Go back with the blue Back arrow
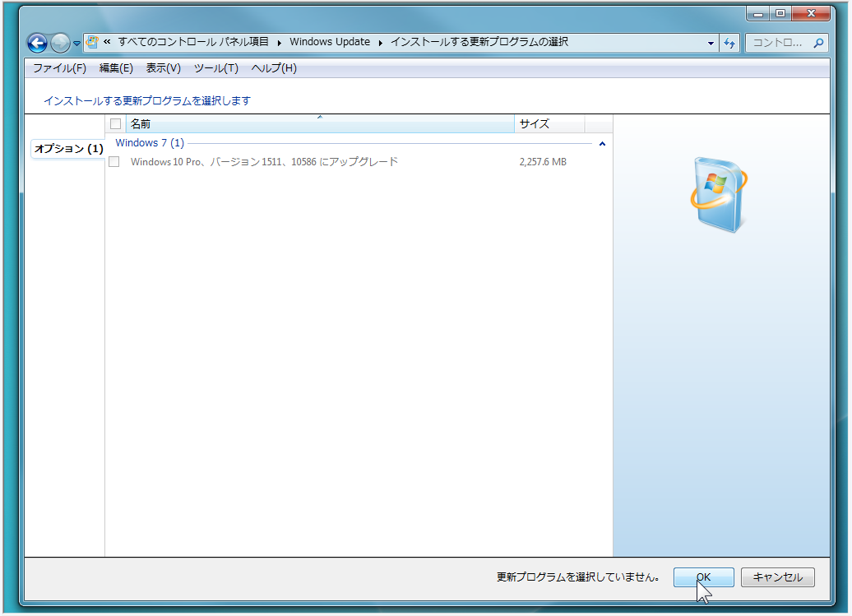Image resolution: width=852 pixels, height=616 pixels. point(38,43)
